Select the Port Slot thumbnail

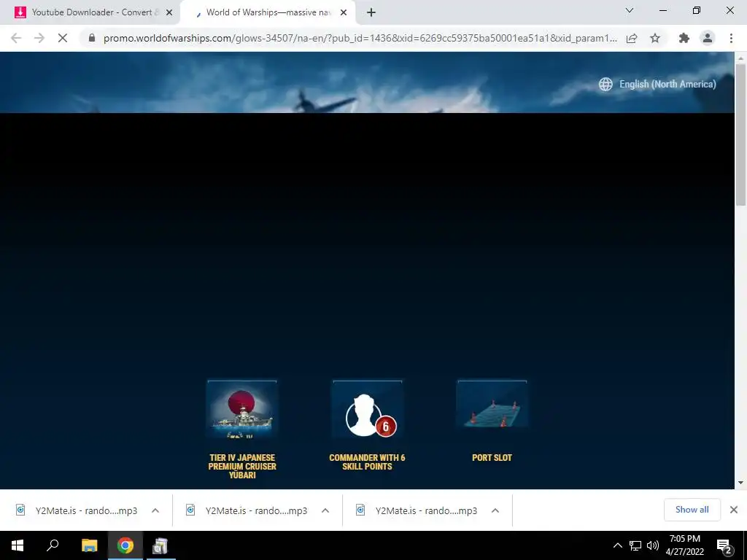click(x=492, y=404)
